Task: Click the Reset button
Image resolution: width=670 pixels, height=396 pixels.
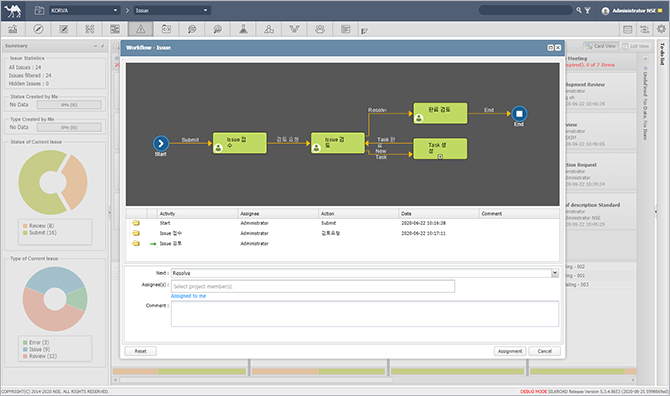Action: tap(141, 351)
